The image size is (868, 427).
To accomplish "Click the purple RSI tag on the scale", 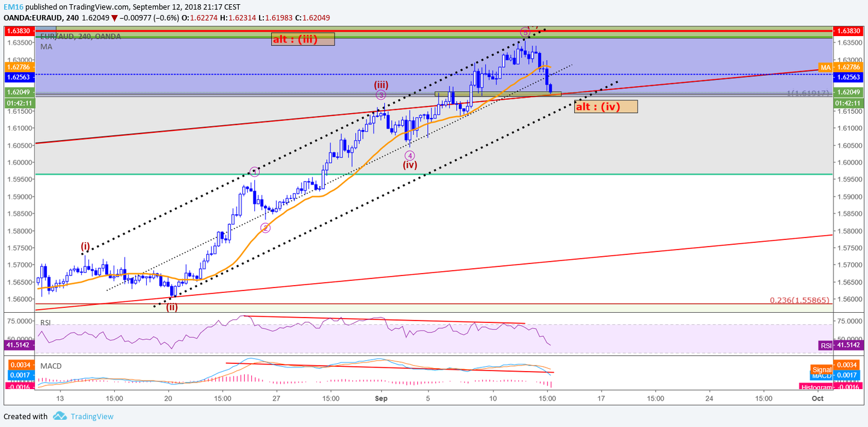I will (825, 345).
